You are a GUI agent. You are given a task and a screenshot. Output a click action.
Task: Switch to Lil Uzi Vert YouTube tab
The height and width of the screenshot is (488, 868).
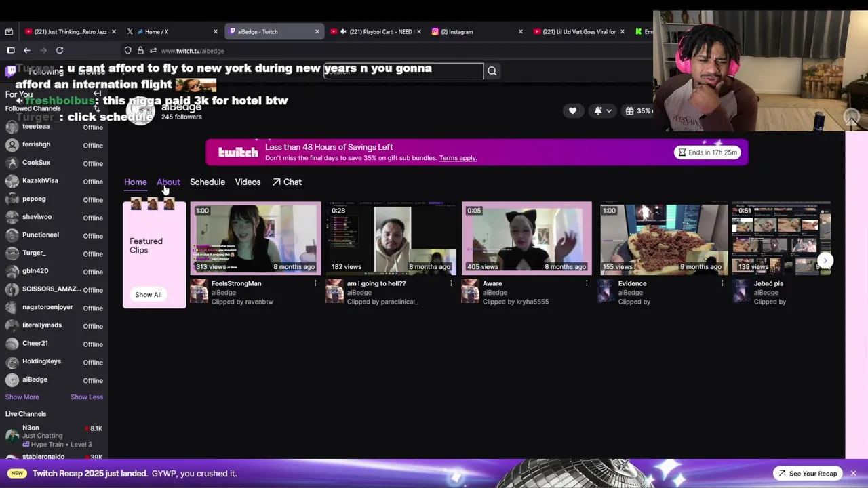click(x=580, y=31)
